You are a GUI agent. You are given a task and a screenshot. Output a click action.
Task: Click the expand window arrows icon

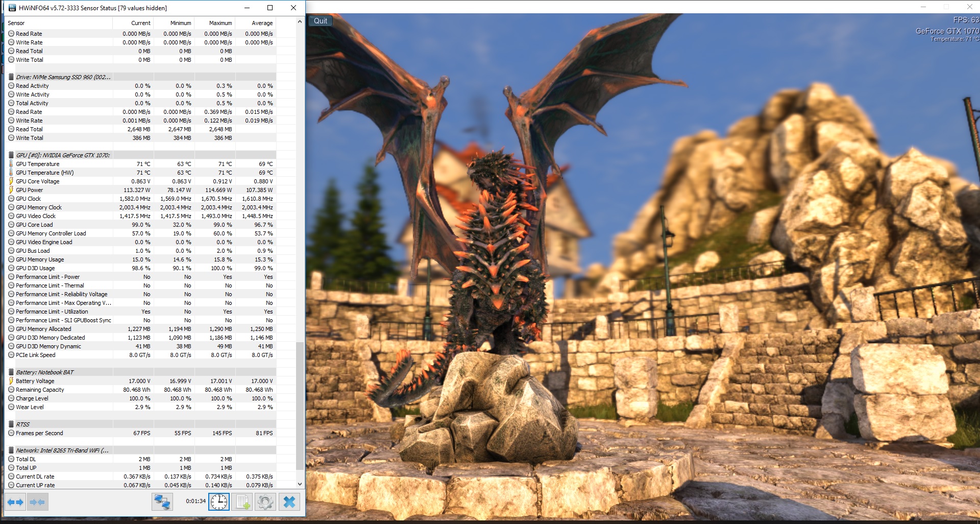(15, 502)
